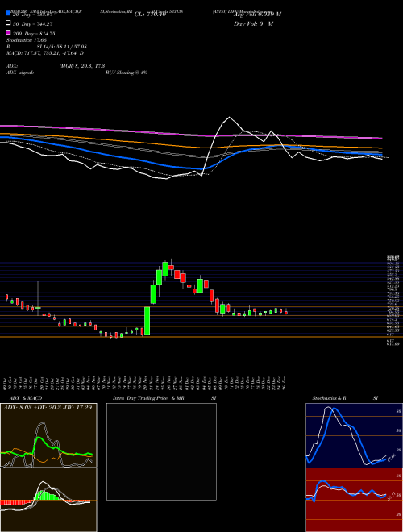
Task: Click the 'ADX signal:' label
Action: coord(20,73)
